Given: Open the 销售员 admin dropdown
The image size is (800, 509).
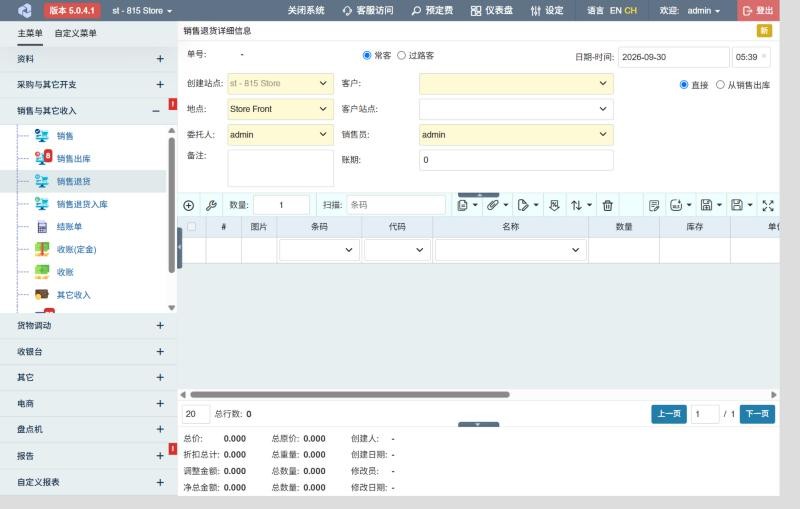Looking at the screenshot, I should pos(516,135).
